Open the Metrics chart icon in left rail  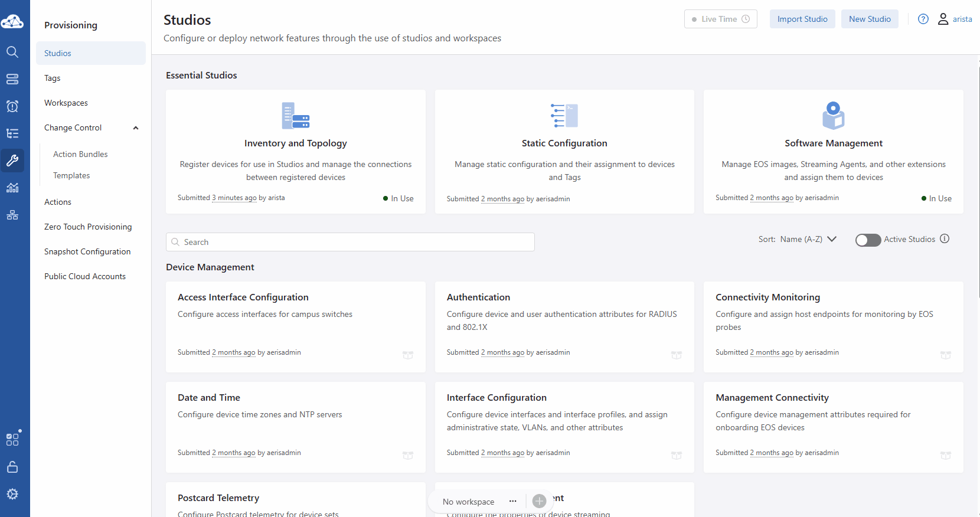12,188
